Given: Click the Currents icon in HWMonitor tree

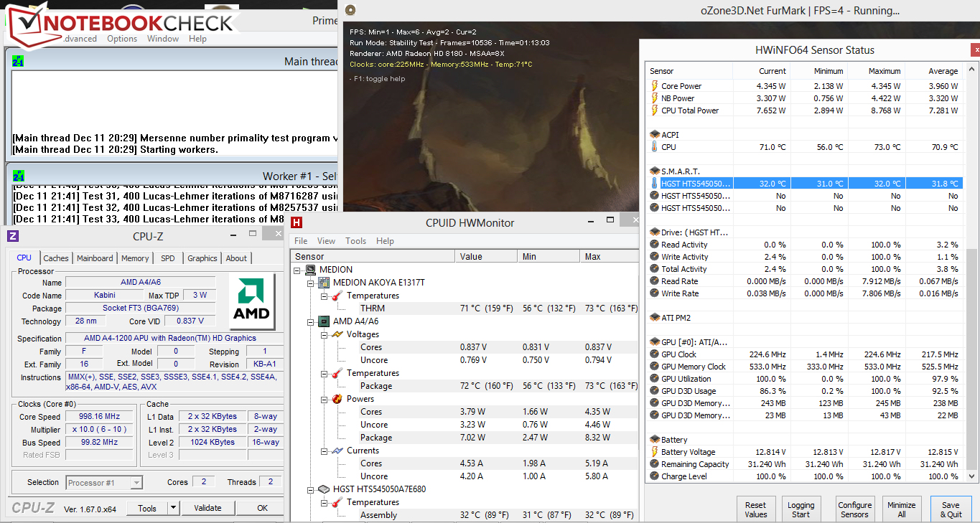Looking at the screenshot, I should (x=337, y=451).
